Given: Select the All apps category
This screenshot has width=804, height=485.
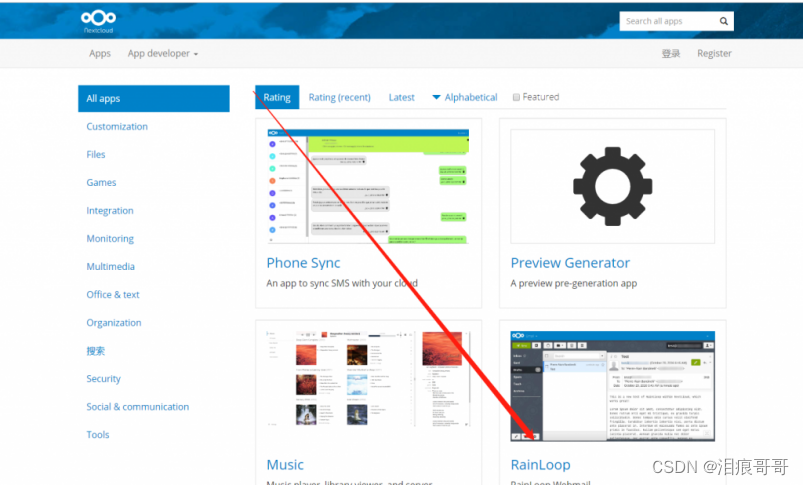Looking at the screenshot, I should [154, 98].
